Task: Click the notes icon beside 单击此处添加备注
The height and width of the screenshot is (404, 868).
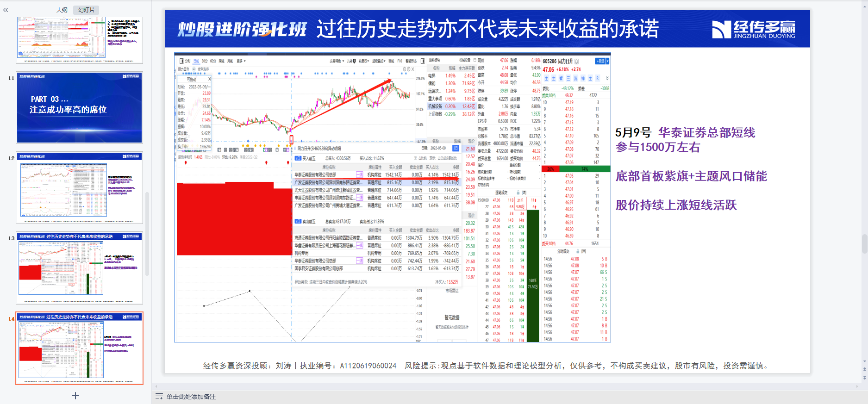Action: click(x=159, y=397)
